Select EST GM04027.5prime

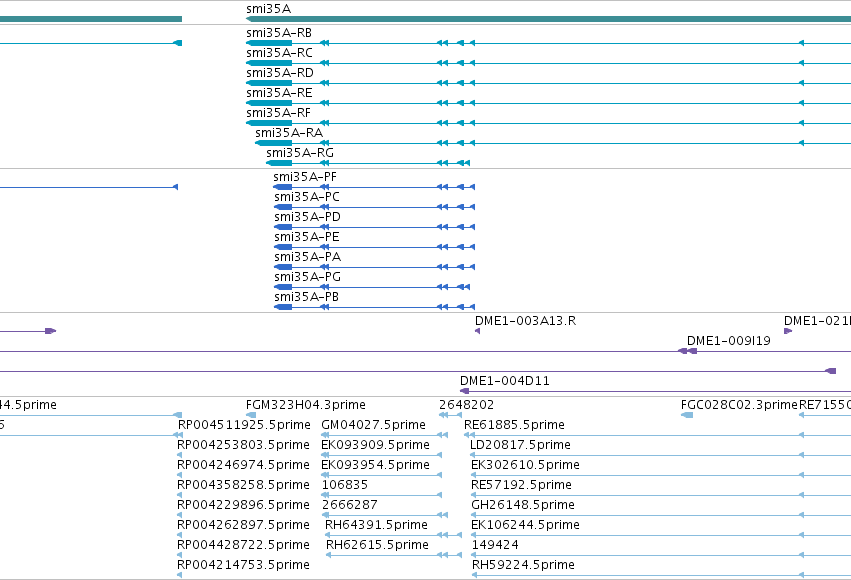[373, 425]
